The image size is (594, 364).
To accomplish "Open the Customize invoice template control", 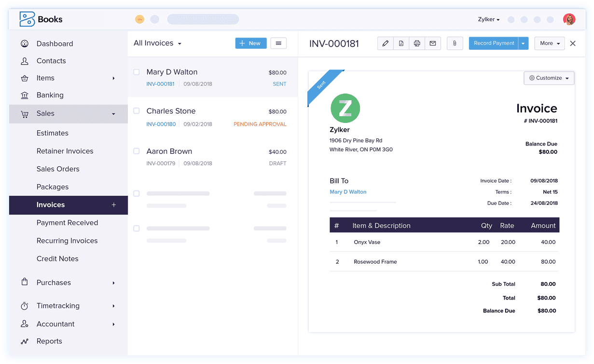I will (549, 78).
